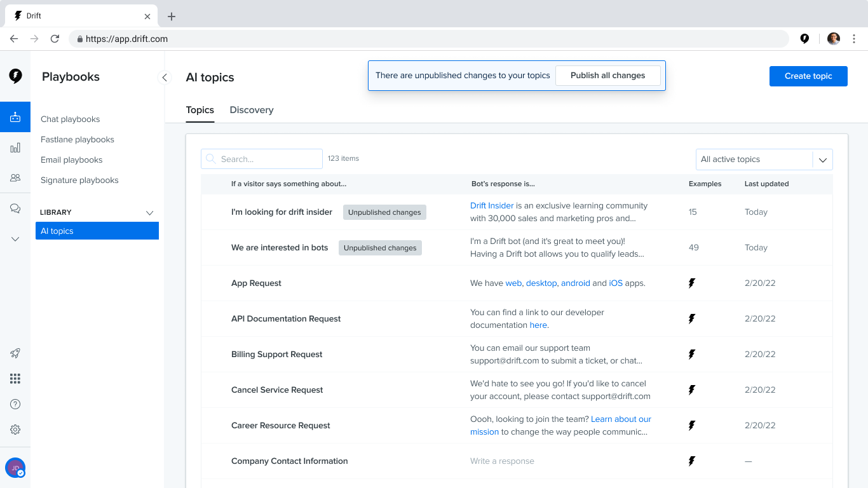Click the rocket icon in sidebar
868x488 pixels.
(15, 353)
